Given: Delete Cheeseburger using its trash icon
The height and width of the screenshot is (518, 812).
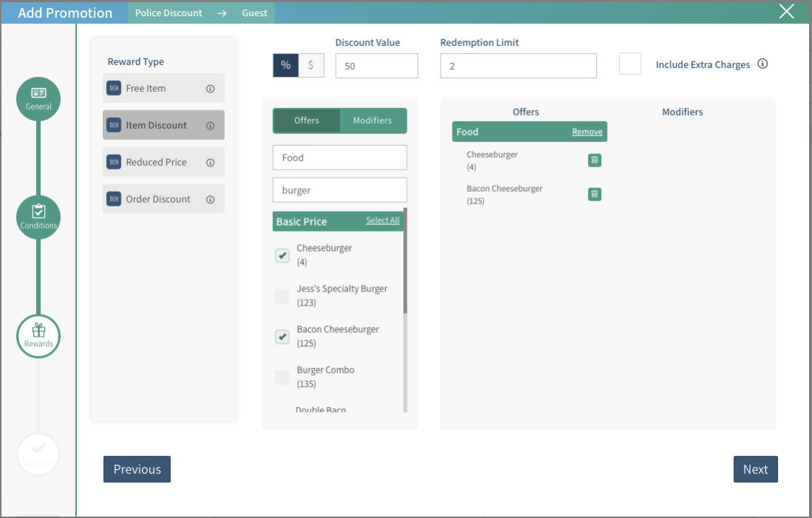Looking at the screenshot, I should [x=595, y=160].
